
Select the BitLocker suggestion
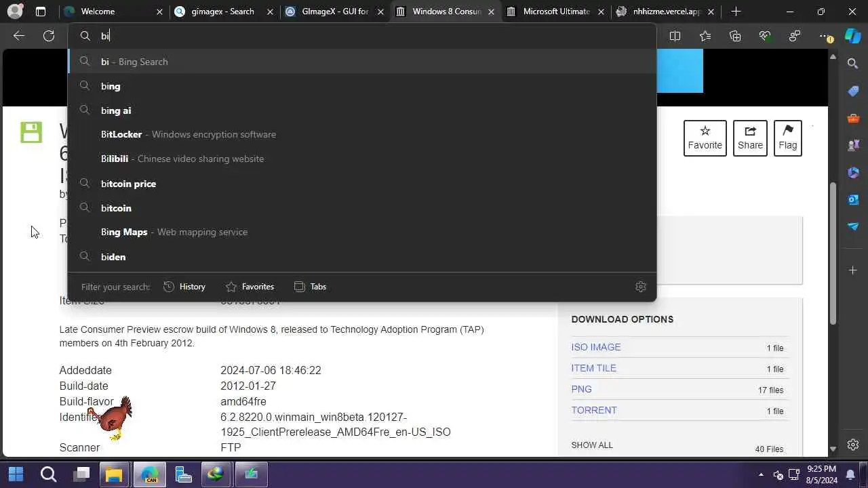[x=362, y=134]
